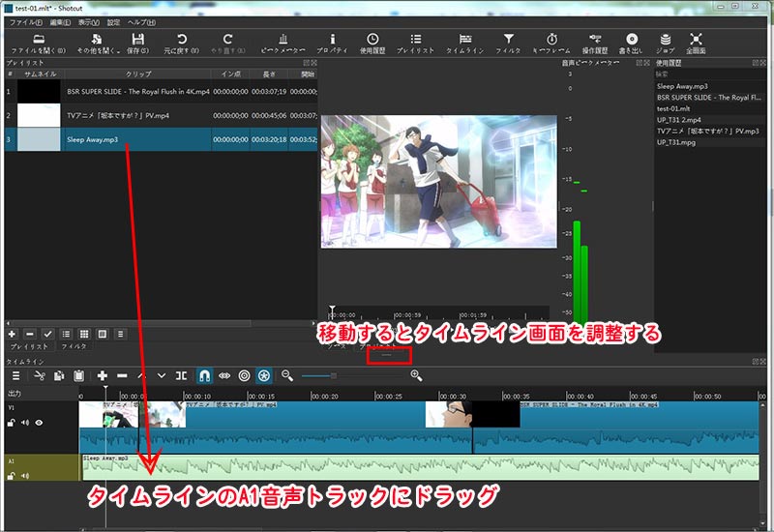Switch playlist to tiles grid view

tap(84, 334)
